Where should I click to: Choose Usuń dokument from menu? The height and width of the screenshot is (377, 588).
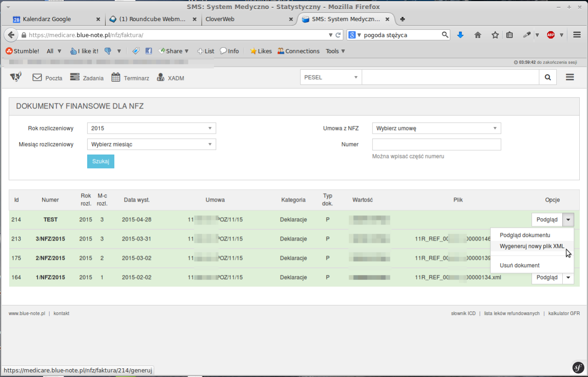(519, 265)
